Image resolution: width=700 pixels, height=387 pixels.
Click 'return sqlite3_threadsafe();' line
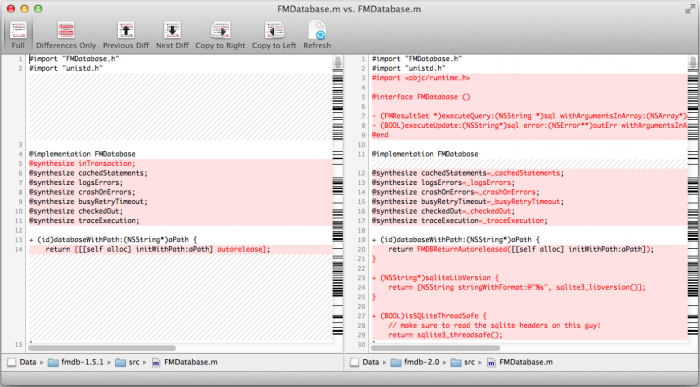pyautogui.click(x=529, y=335)
